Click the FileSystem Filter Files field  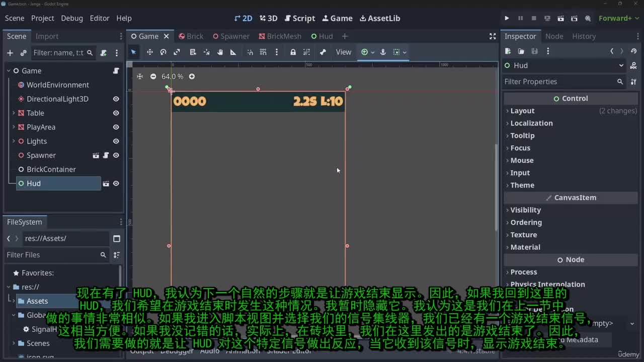(57, 255)
